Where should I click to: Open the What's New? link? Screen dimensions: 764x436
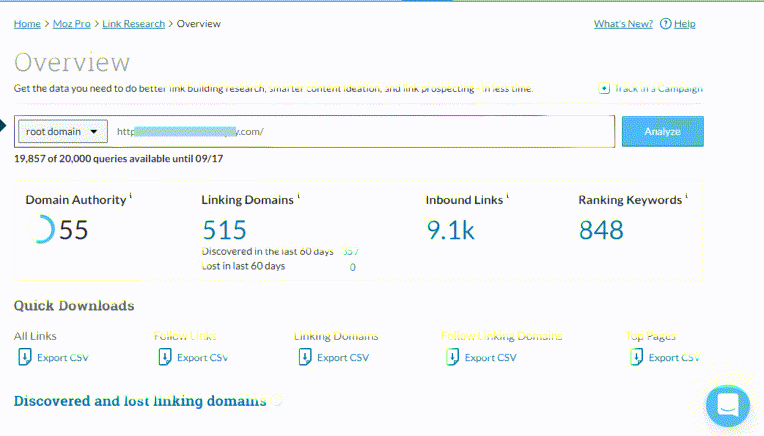coord(623,24)
